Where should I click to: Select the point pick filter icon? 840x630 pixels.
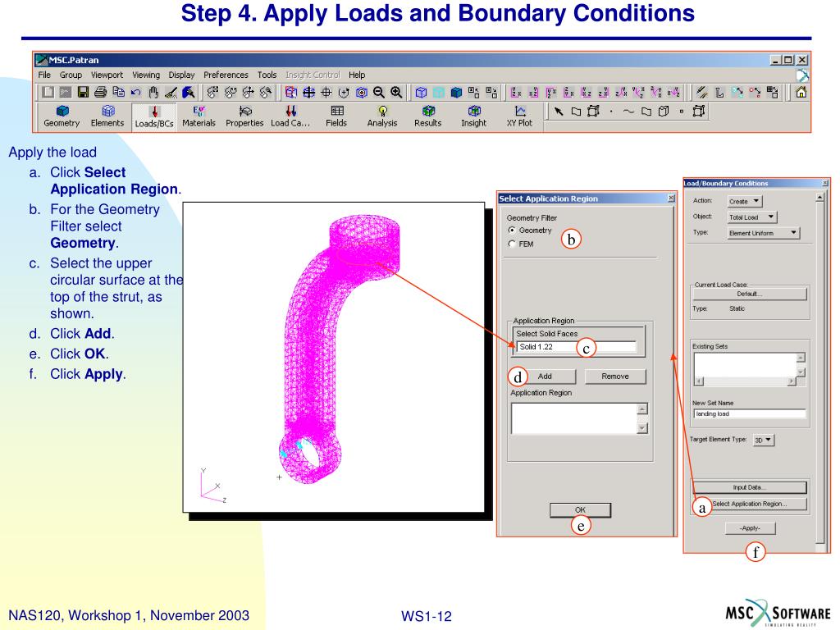point(610,112)
